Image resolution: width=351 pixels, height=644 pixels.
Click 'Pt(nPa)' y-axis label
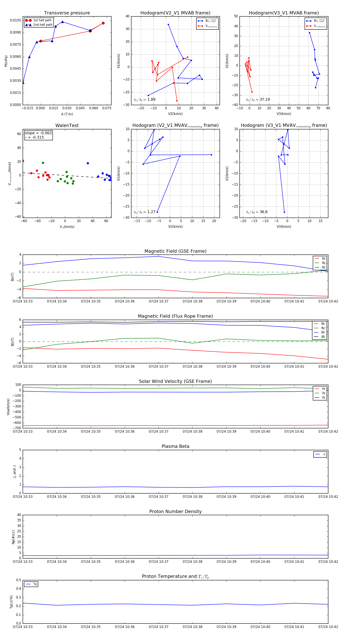click(x=6, y=61)
